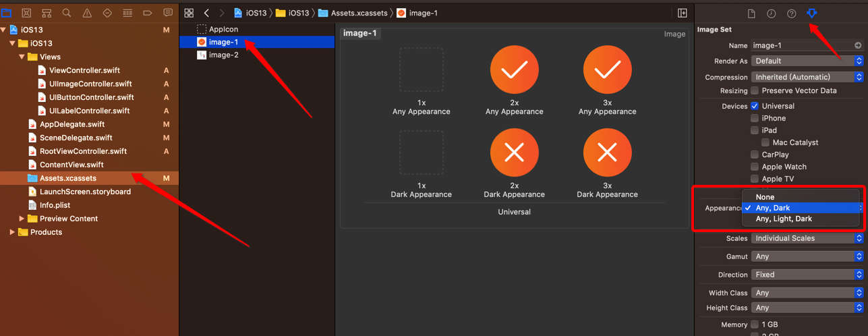Uncheck the Universal devices checkbox
This screenshot has height=336, width=868.
pos(755,106)
